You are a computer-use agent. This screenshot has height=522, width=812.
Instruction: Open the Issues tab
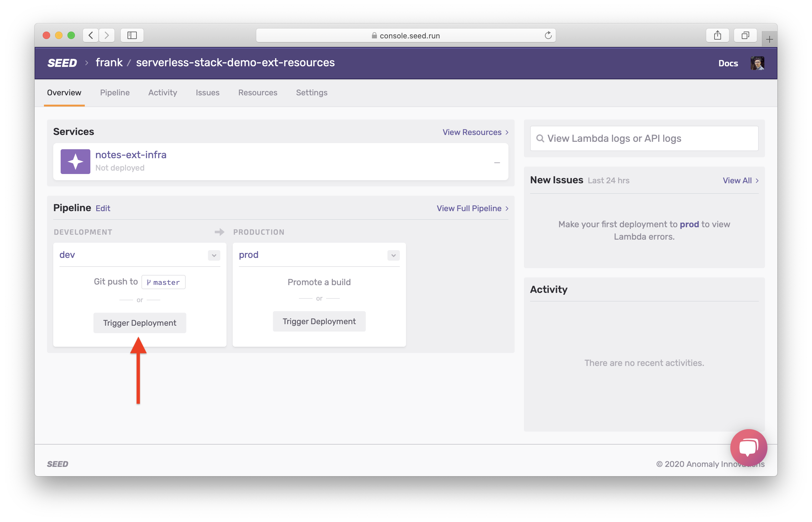(207, 93)
